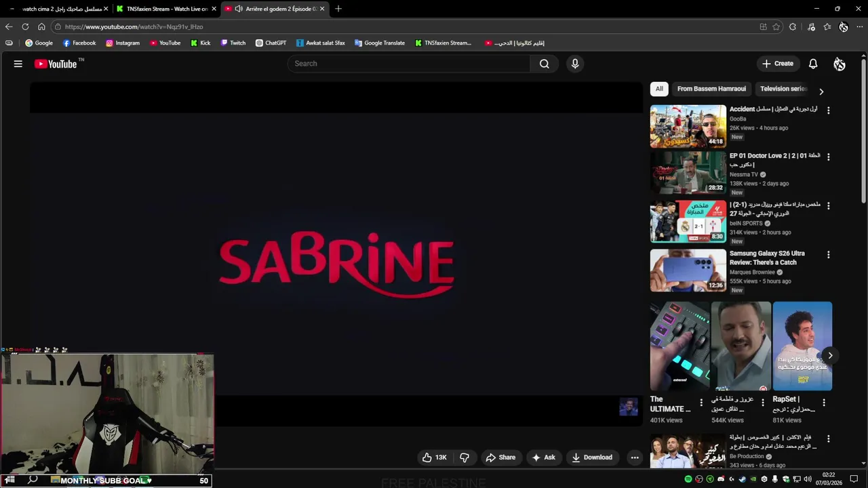Image resolution: width=868 pixels, height=488 pixels.
Task: Open the Instagram bookmark
Action: pos(122,43)
